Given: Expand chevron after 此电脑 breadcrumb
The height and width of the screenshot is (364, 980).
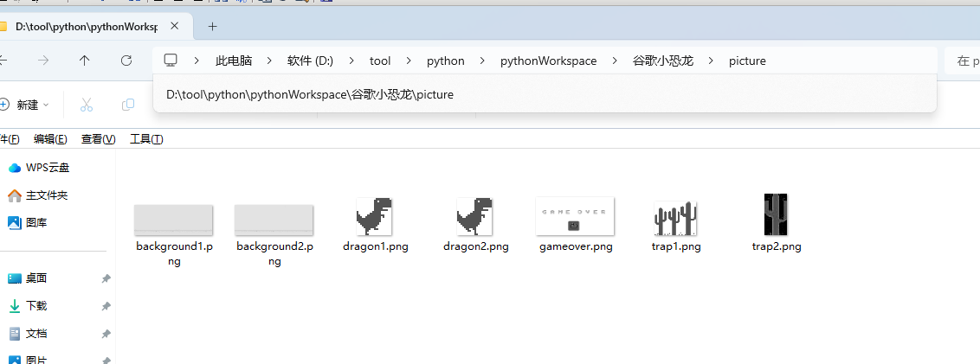Looking at the screenshot, I should [x=269, y=61].
